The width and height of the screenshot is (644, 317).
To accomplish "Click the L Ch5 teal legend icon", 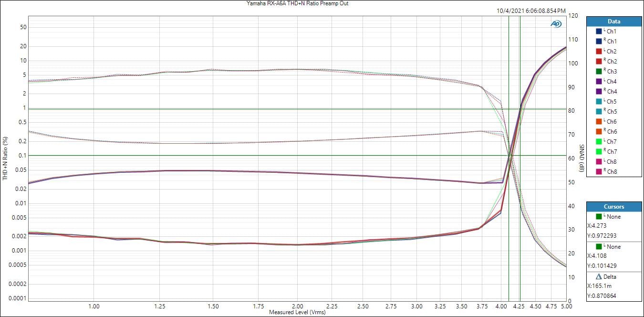I will click(x=599, y=101).
